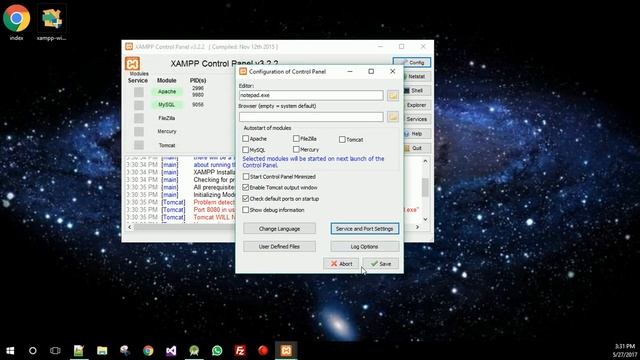Image resolution: width=640 pixels, height=360 pixels.
Task: Open Help in XAMPP panel
Action: point(416,133)
